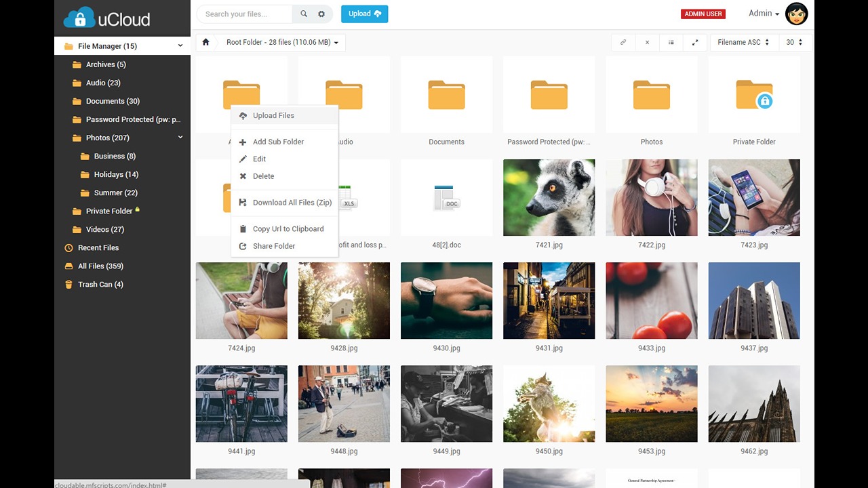Viewport: 868px width, 488px height.
Task: Click the Admin user avatar
Action: pos(796,14)
